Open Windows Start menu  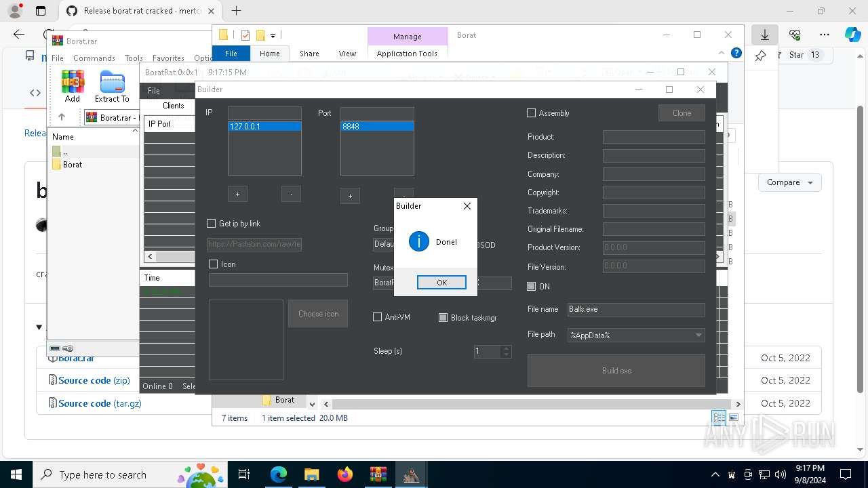click(16, 474)
